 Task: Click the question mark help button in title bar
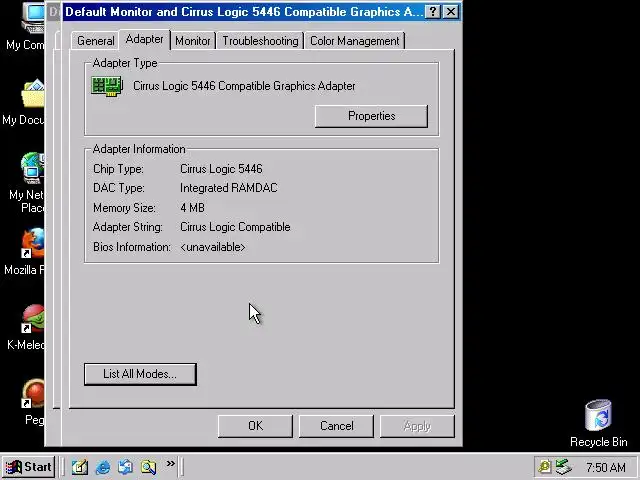pos(433,11)
